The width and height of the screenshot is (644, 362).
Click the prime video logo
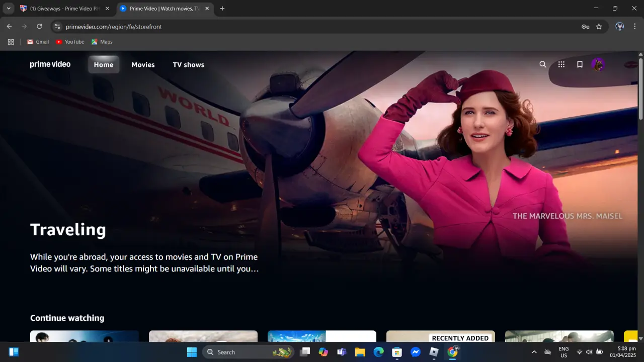click(50, 64)
